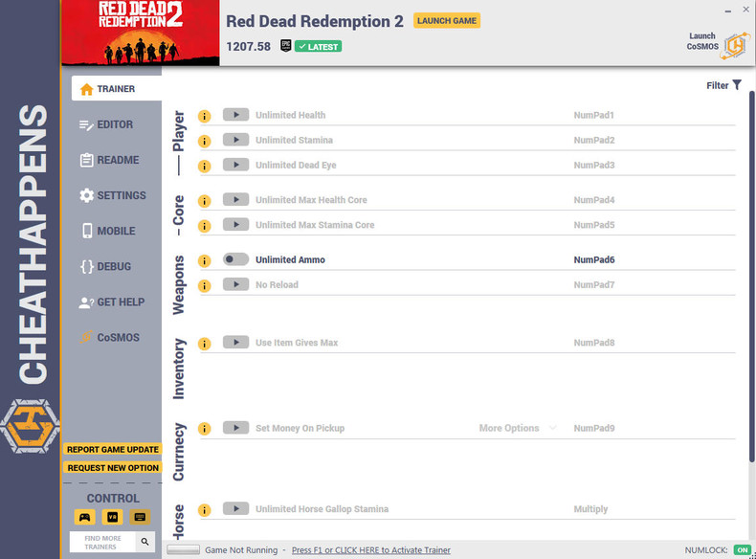Click REPORT GAME UPDATE button
This screenshot has height=559, width=756.
point(113,450)
